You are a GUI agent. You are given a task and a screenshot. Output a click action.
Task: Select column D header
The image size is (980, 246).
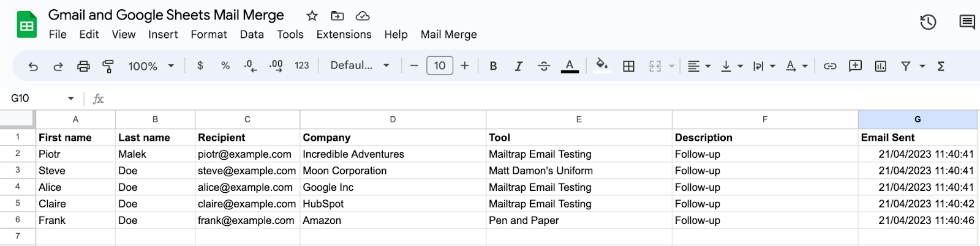click(393, 119)
